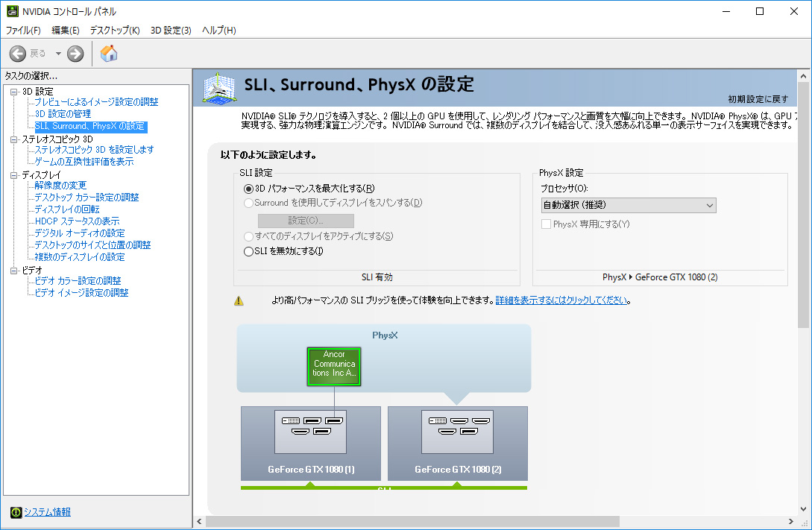Open ビデオ カラー設定の調整 task
Screen dimensions: 812x530
coord(78,280)
